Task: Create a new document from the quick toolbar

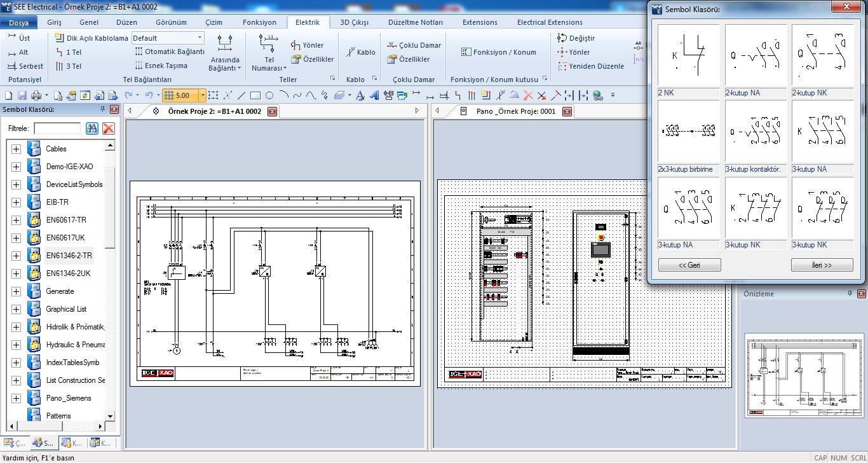Action: [9, 95]
